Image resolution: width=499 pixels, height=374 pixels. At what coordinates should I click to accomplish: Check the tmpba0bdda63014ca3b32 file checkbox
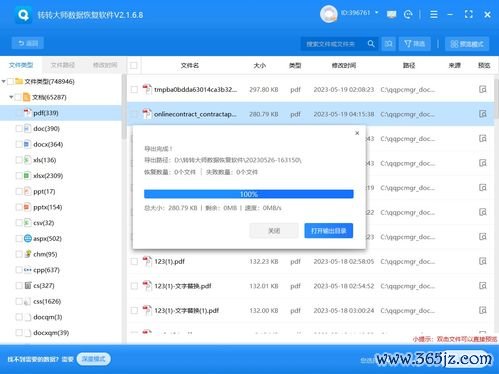coord(134,89)
